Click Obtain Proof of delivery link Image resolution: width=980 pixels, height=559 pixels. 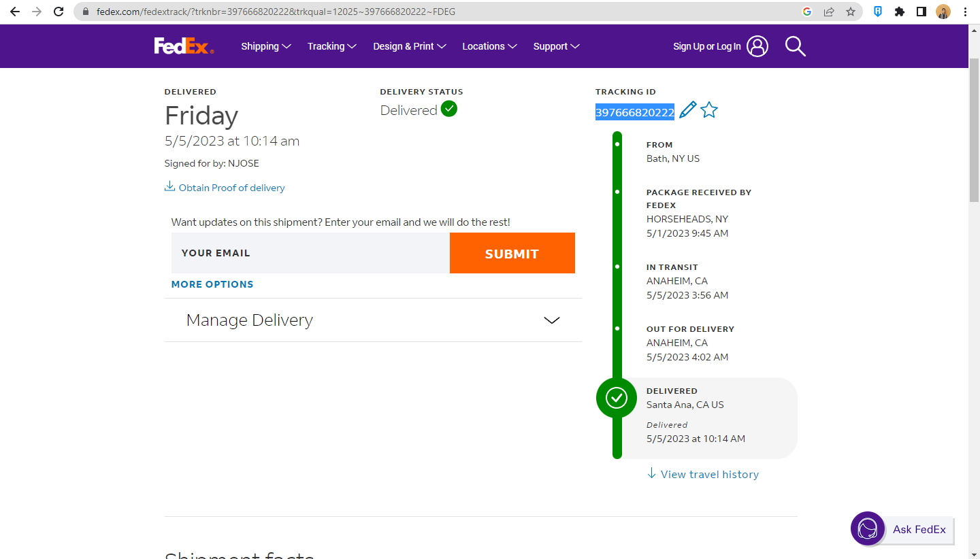tap(232, 188)
